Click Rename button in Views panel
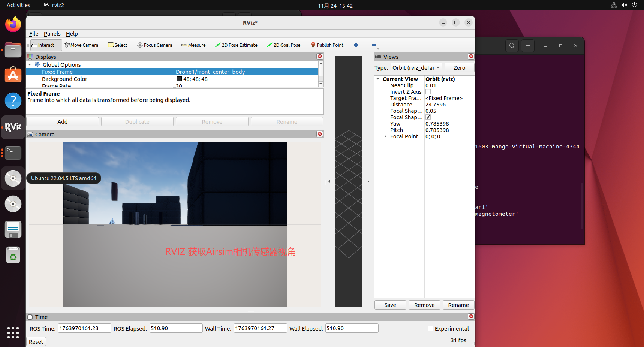Screen dimensions: 644x347 click(458, 305)
